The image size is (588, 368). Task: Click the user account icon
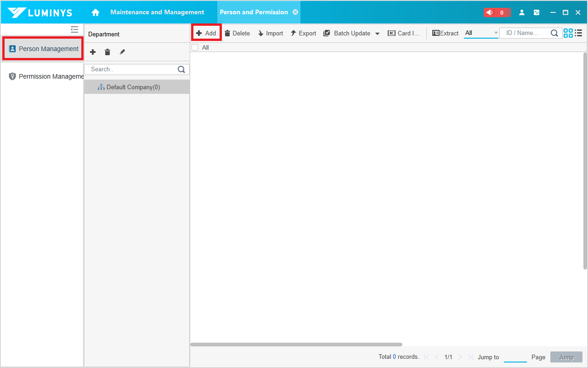522,12
